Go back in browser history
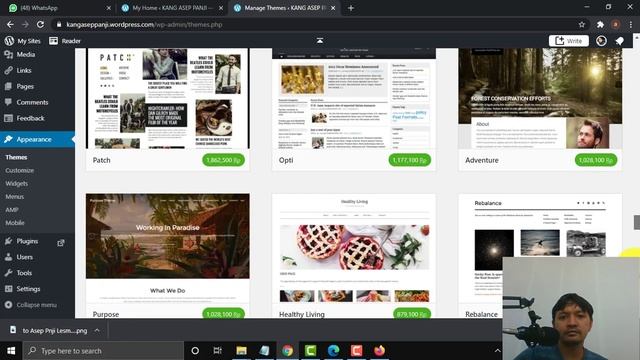Screen dimensions: 640x360 pyautogui.click(x=10, y=24)
